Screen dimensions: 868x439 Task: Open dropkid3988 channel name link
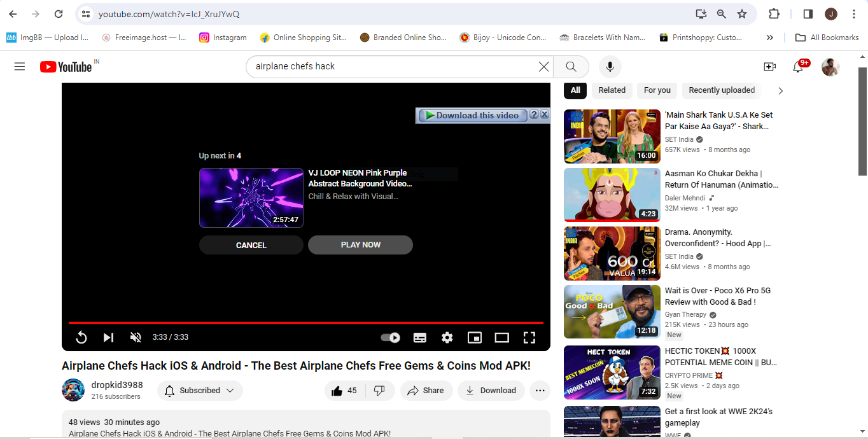(x=117, y=385)
